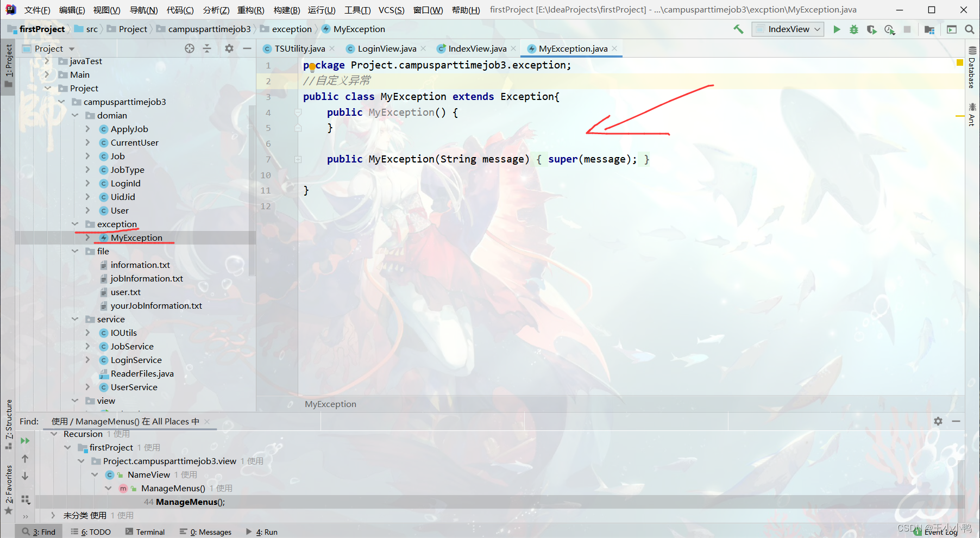Open the Structure tool window
This screenshot has width=980, height=538.
coord(9,424)
